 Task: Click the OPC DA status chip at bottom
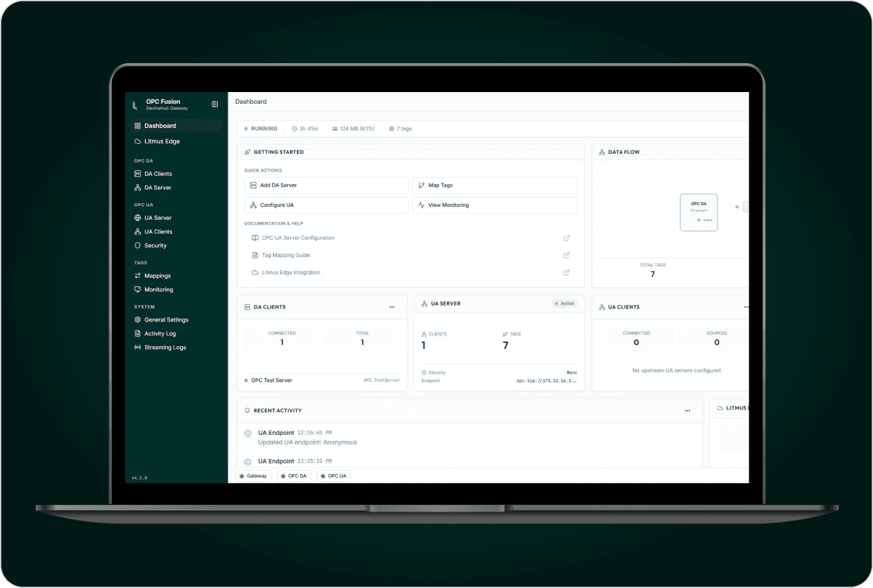click(x=294, y=476)
